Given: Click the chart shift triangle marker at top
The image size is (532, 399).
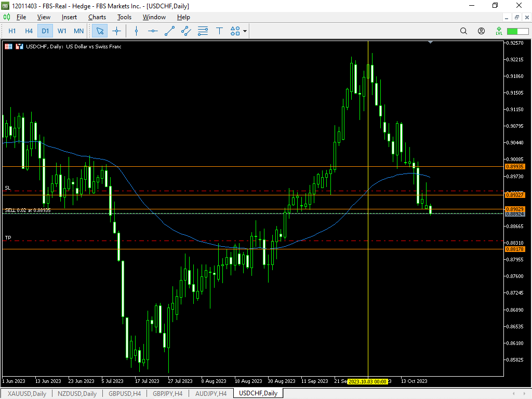Looking at the screenshot, I should coord(430,43).
